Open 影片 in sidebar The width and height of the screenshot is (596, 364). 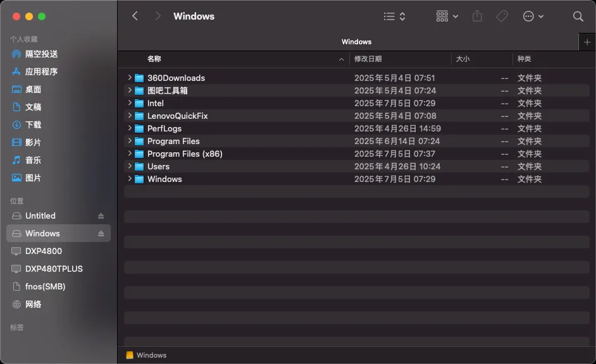tap(59, 142)
